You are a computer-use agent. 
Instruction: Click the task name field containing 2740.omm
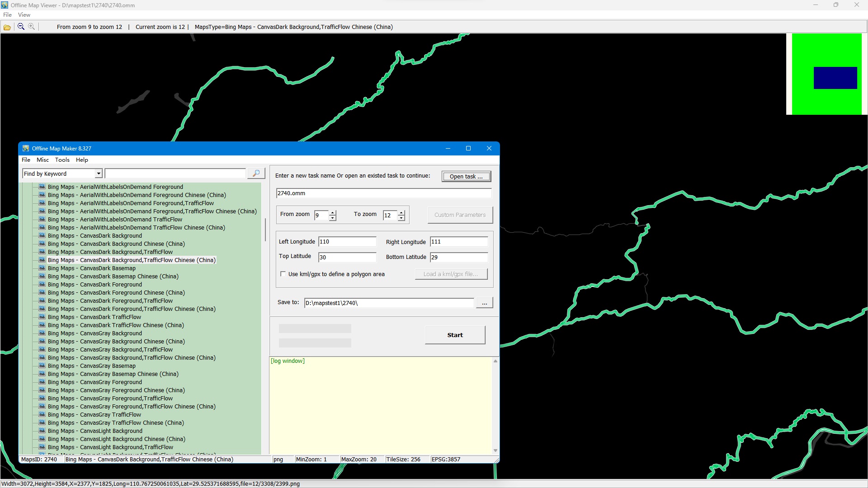(383, 193)
